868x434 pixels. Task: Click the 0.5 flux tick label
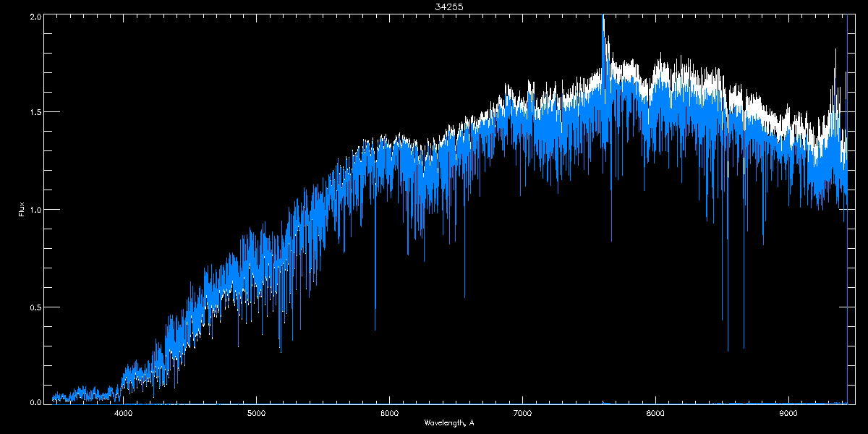[35, 307]
